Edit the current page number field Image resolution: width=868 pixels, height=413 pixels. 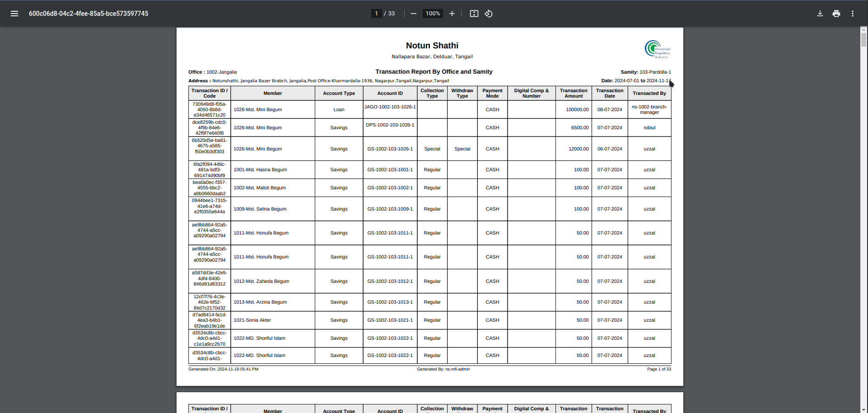pyautogui.click(x=376, y=14)
